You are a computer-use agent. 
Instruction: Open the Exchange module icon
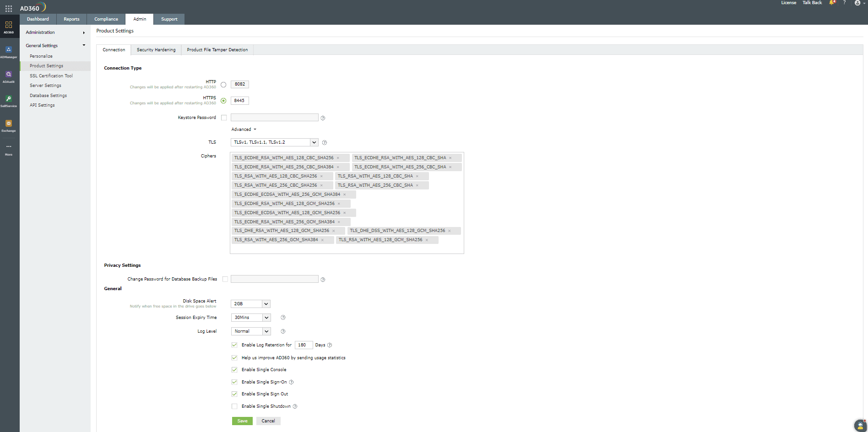[9, 124]
